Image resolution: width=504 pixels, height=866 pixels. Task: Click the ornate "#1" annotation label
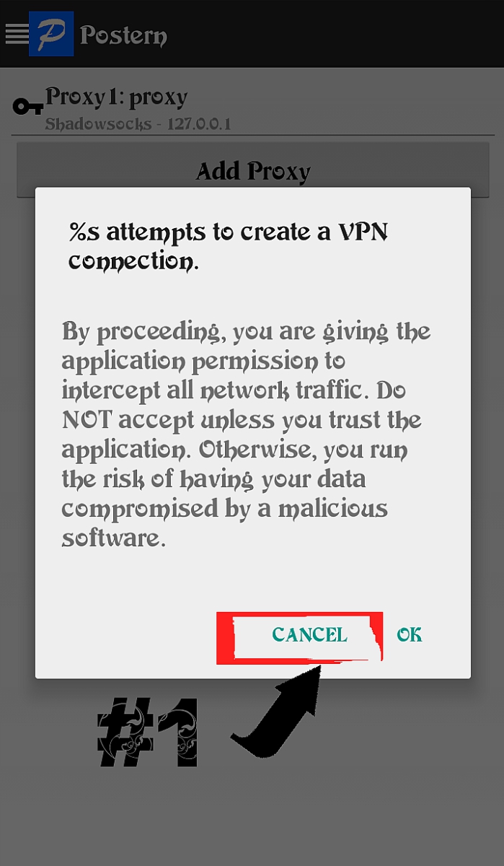click(x=148, y=732)
